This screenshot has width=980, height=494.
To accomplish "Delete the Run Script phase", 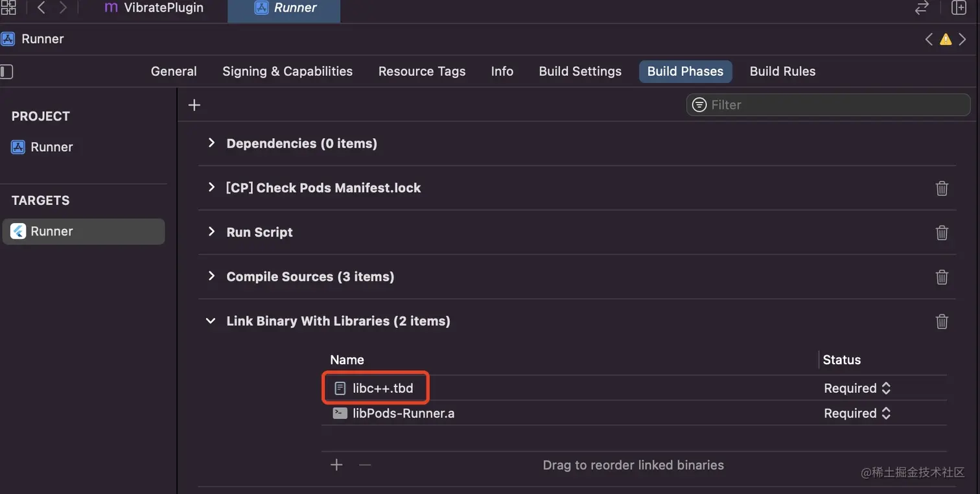I will [x=942, y=232].
